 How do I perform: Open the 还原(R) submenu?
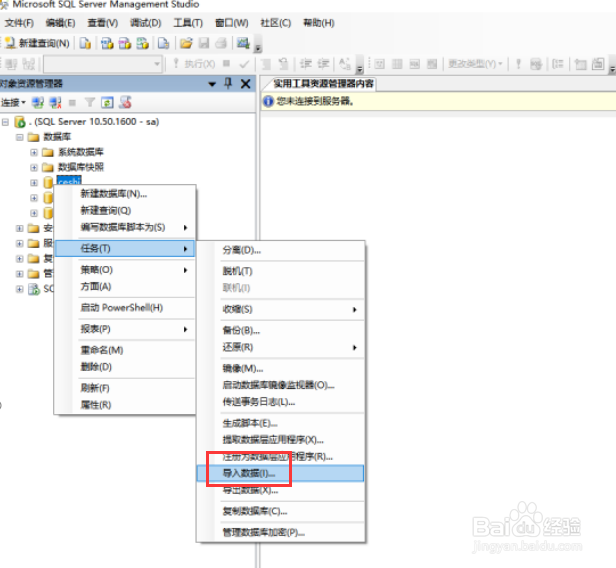pos(280,347)
